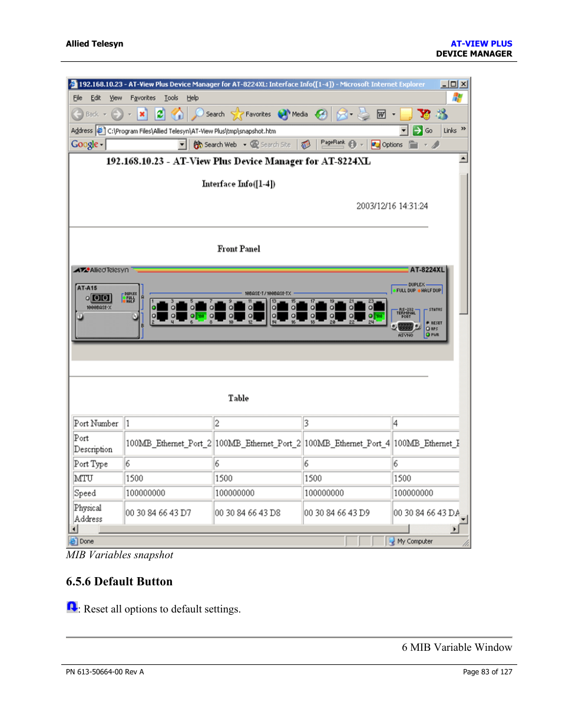This screenshot has width=562, height=728.
Task: Open the Back history dropdown arrow
Action: point(105,114)
